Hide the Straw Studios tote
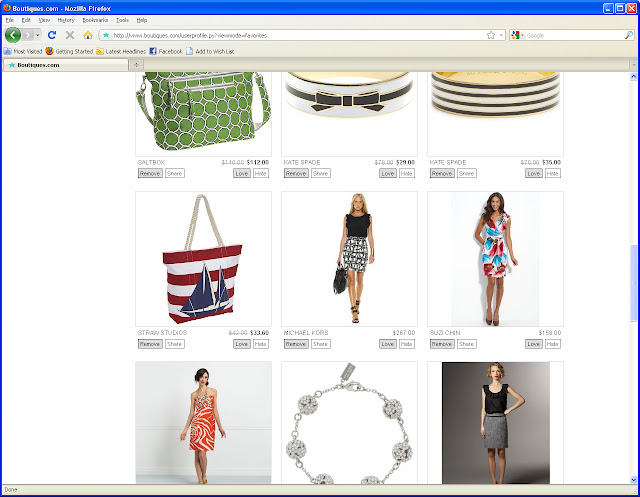640x497 pixels. click(261, 344)
